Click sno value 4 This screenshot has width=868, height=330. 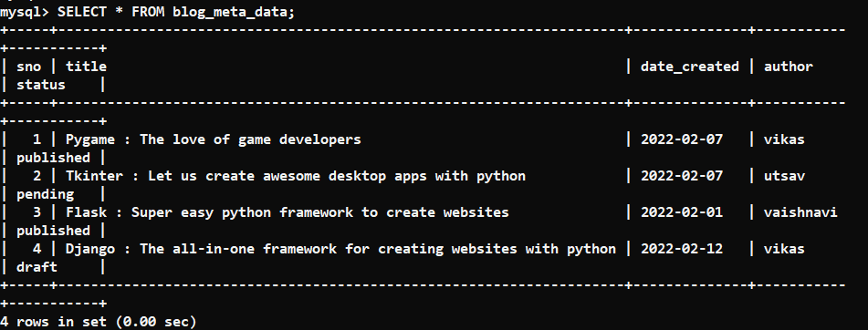[x=37, y=249]
